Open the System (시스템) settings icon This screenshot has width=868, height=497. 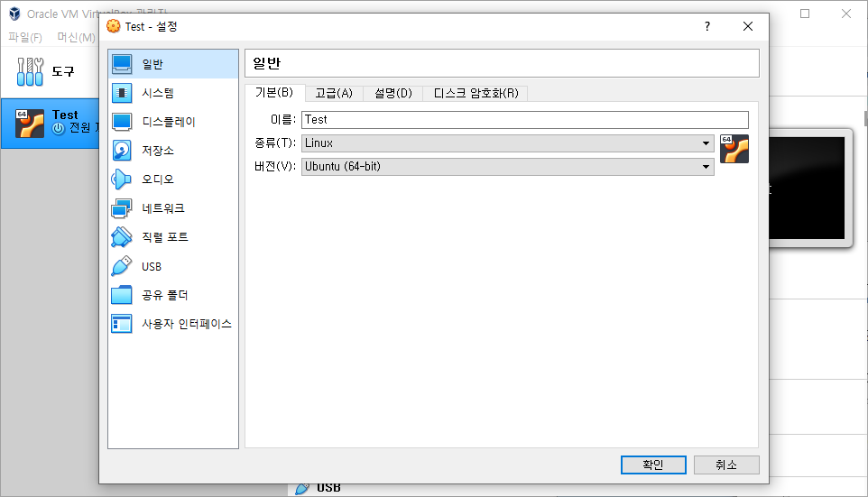(x=122, y=93)
